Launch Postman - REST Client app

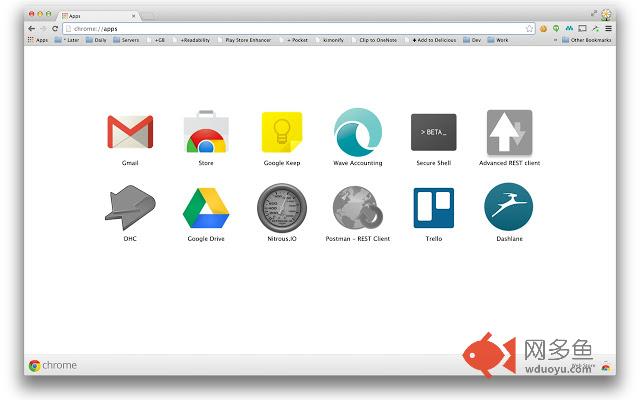pyautogui.click(x=358, y=208)
